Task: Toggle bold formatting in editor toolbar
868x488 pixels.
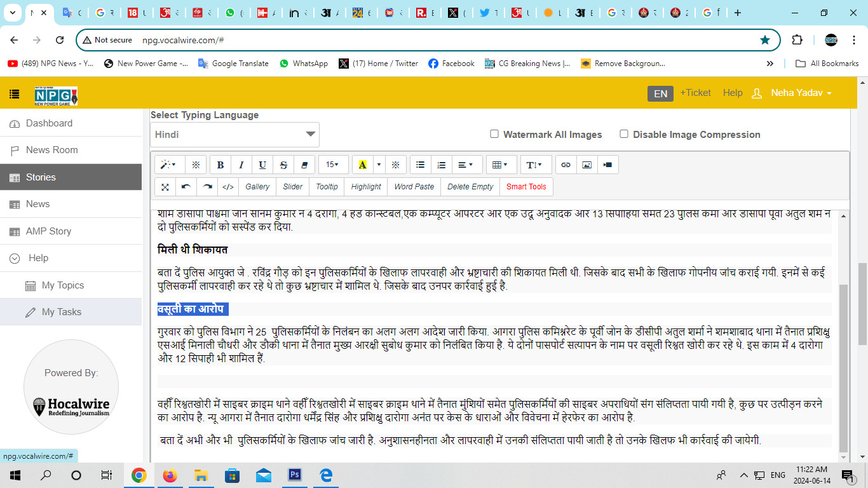Action: click(x=220, y=165)
